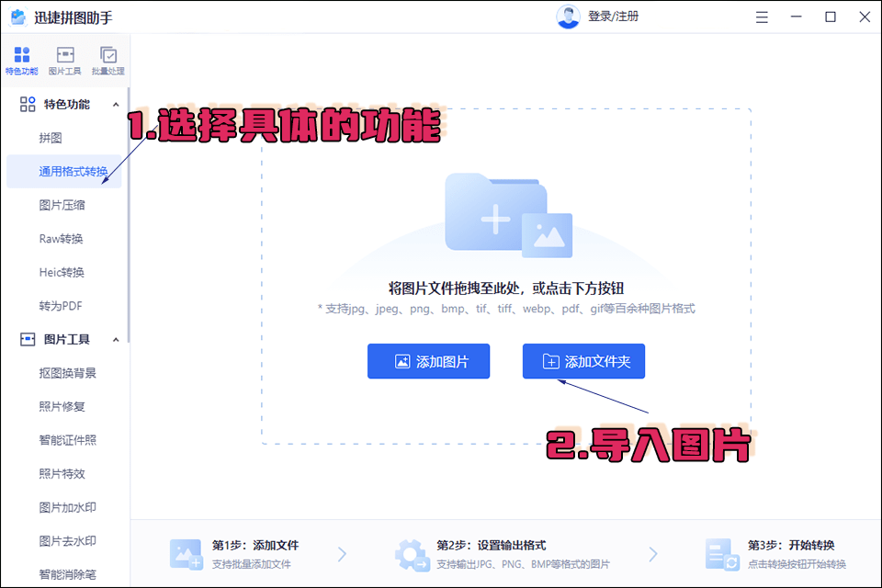This screenshot has height=588, width=882.
Task: Collapse the 图片工具 section chevron
Action: [x=116, y=339]
